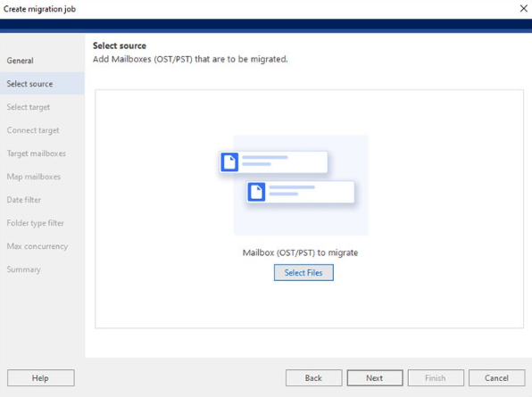Cancel the migration job wizard

point(496,377)
